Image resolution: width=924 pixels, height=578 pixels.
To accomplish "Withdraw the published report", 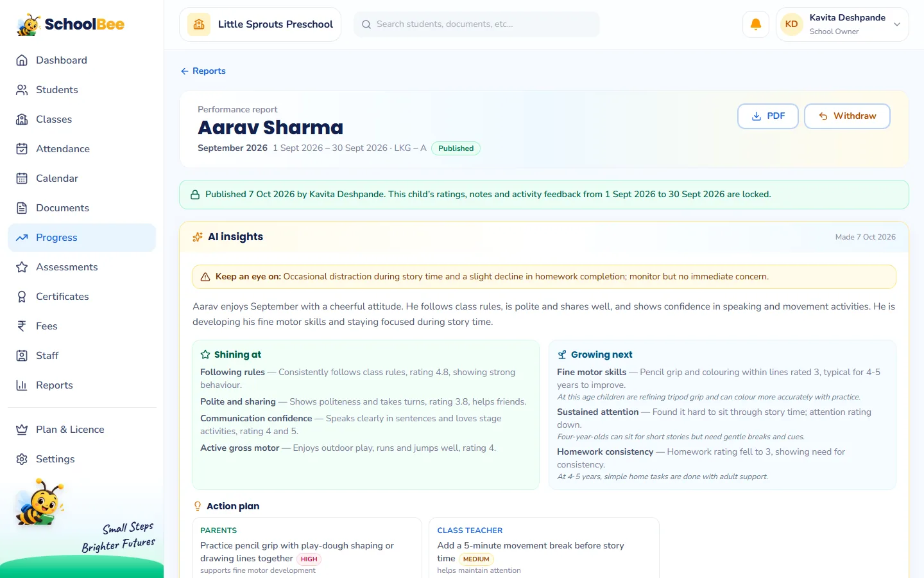I will pyautogui.click(x=847, y=116).
